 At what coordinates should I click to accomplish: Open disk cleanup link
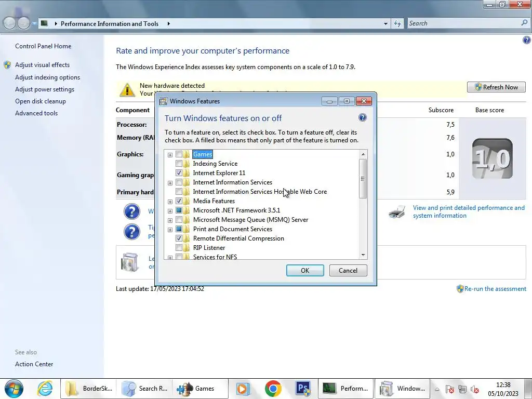[41, 101]
